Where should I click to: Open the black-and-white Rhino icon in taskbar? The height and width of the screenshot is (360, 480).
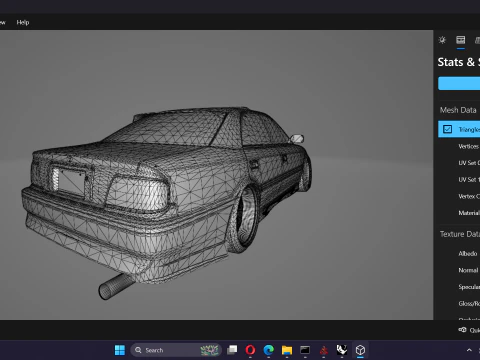click(x=342, y=350)
